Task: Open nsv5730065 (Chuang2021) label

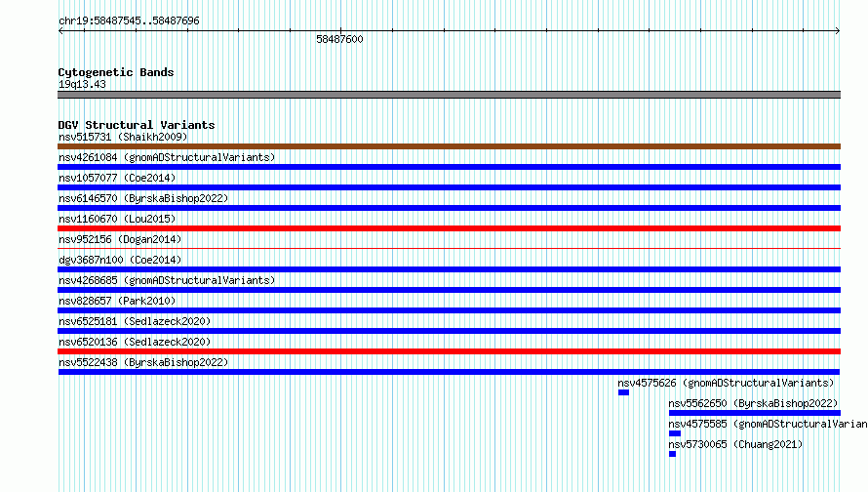Action: coord(735,444)
